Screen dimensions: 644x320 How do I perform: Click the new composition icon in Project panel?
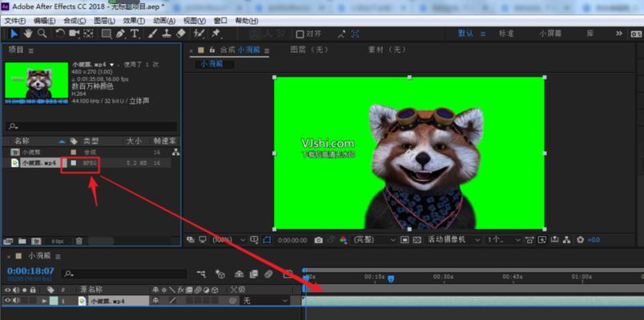pyautogui.click(x=36, y=242)
